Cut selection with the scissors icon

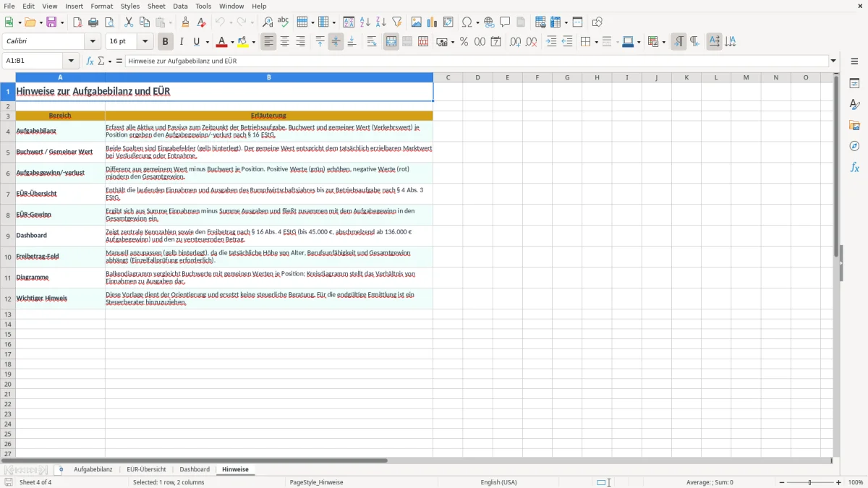coord(129,22)
